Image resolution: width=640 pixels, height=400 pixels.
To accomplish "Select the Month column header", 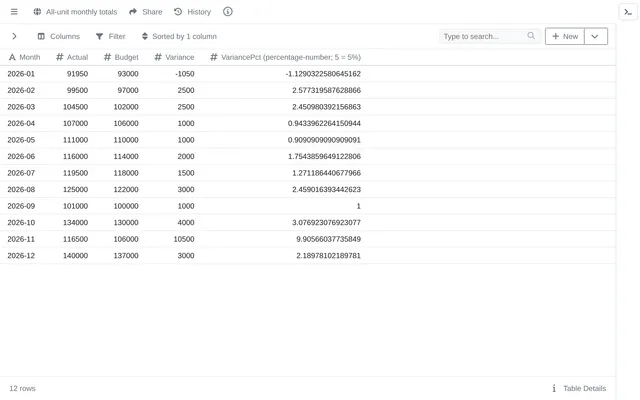I will [30, 57].
